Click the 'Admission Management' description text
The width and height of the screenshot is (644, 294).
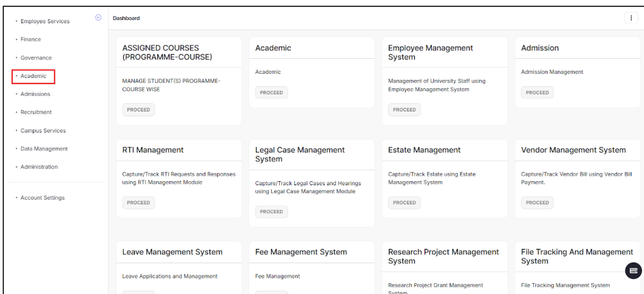(x=552, y=72)
